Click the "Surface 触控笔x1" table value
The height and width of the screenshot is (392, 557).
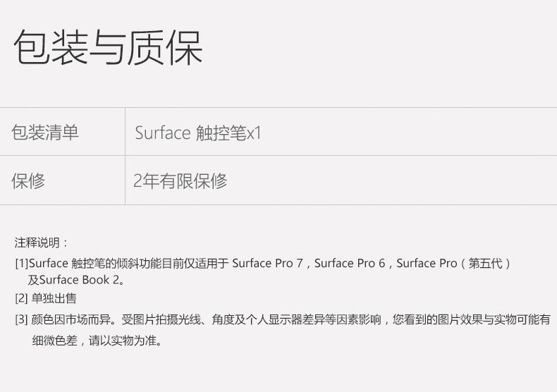point(198,133)
